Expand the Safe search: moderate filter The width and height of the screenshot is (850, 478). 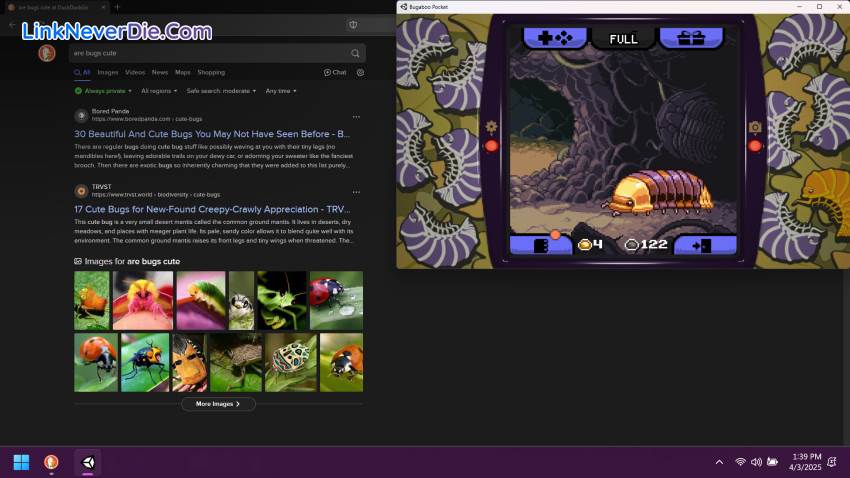[x=221, y=91]
